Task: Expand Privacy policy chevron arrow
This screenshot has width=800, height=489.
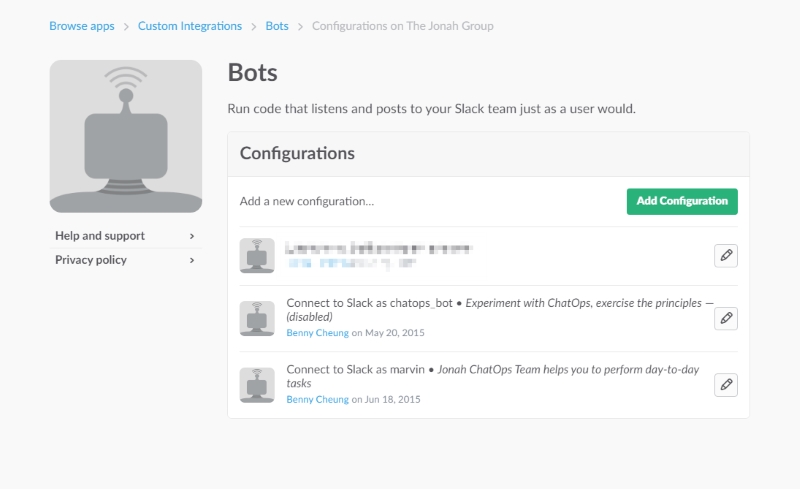Action: click(192, 260)
